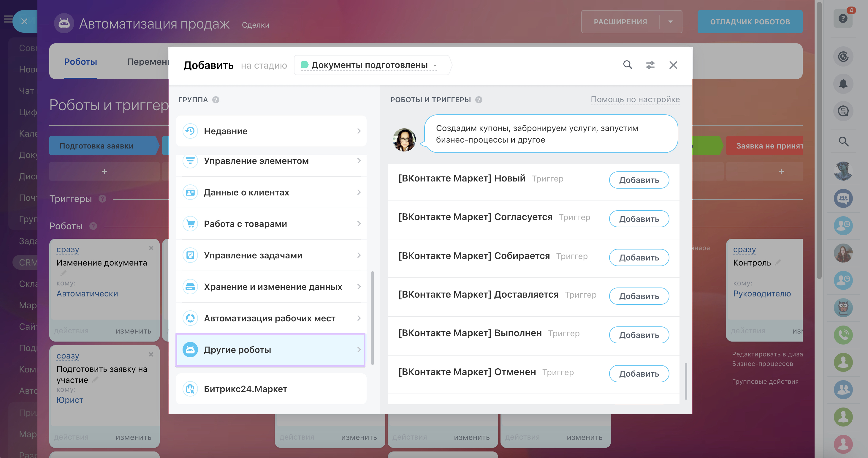Expand the РАСШИРЕНИЯ dropdown arrow

coord(670,22)
